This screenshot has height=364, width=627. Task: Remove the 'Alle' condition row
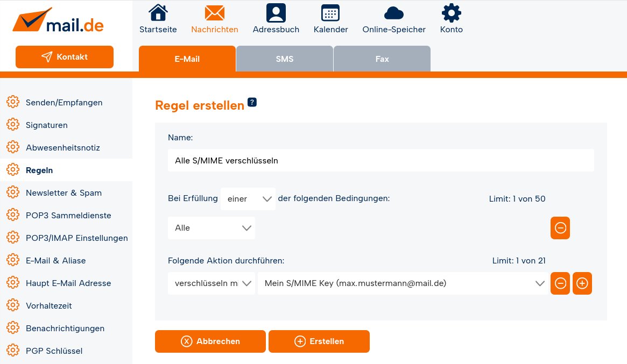[560, 228]
